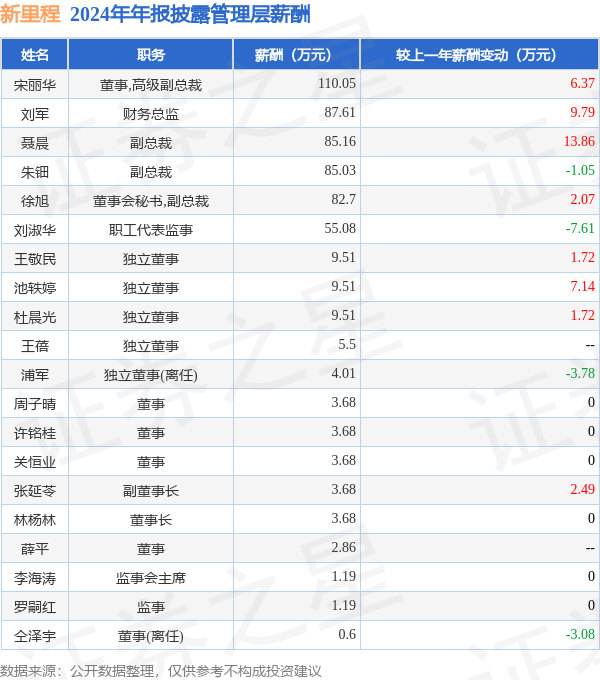Click change value 7.14
This screenshot has width=600, height=680.
pyautogui.click(x=582, y=287)
